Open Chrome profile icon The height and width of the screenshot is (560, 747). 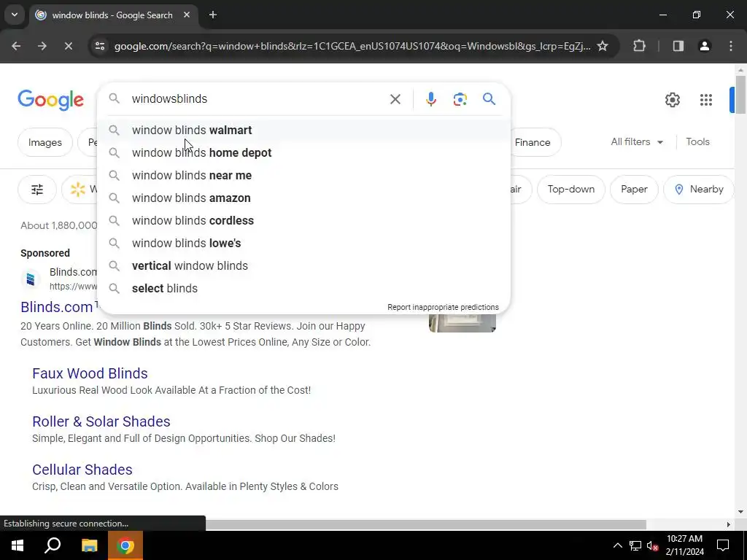(705, 46)
